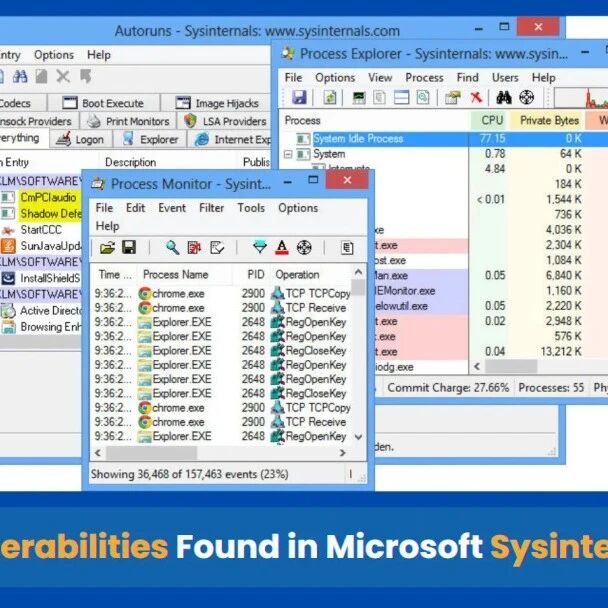Click the down arrow of Process Monitor scrollbar
The height and width of the screenshot is (608, 608).
358,437
